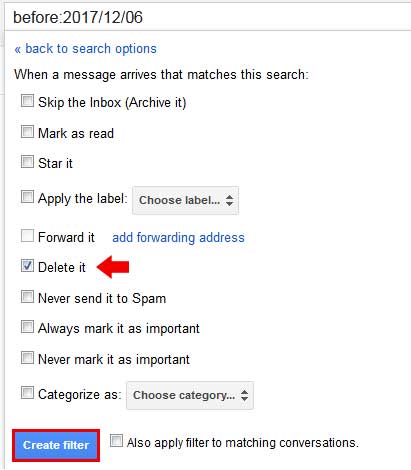Tick Never mark it as important
411x470 pixels.
coord(27,358)
